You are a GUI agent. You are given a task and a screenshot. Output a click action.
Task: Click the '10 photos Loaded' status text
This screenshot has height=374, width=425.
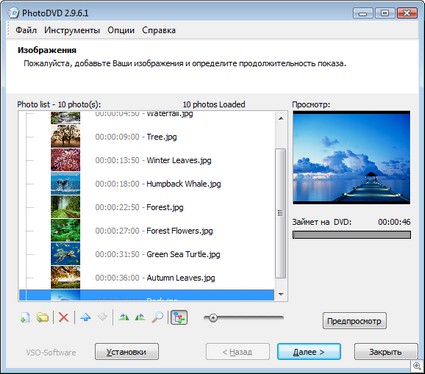pyautogui.click(x=214, y=104)
